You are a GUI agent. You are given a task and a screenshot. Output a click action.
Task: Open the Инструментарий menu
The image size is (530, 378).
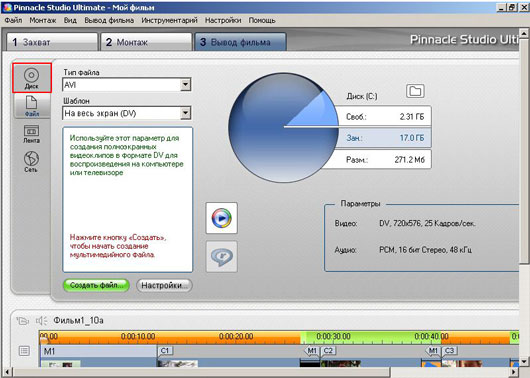pos(169,20)
